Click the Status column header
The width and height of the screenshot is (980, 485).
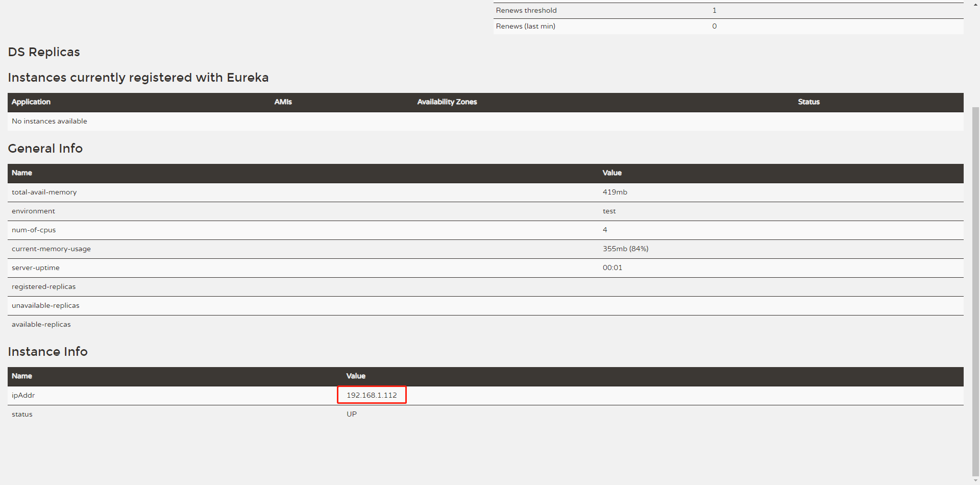(x=808, y=102)
